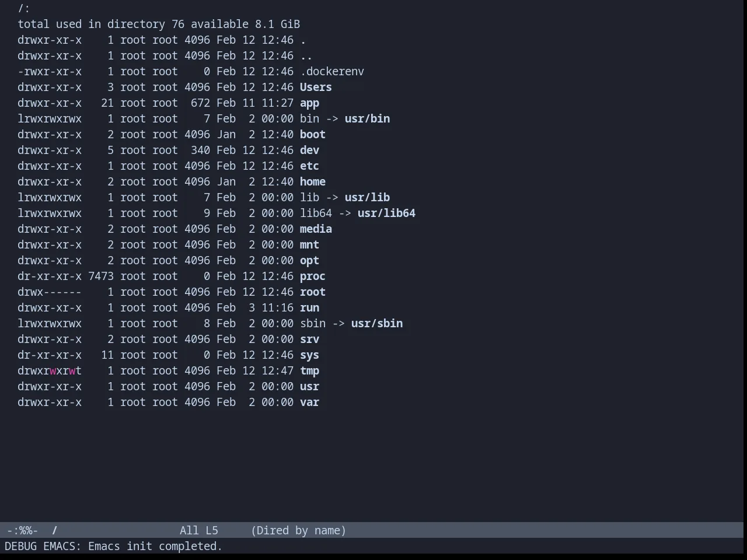Viewport: 747px width, 560px height.
Task: Open the proc directory
Action: (x=313, y=276)
